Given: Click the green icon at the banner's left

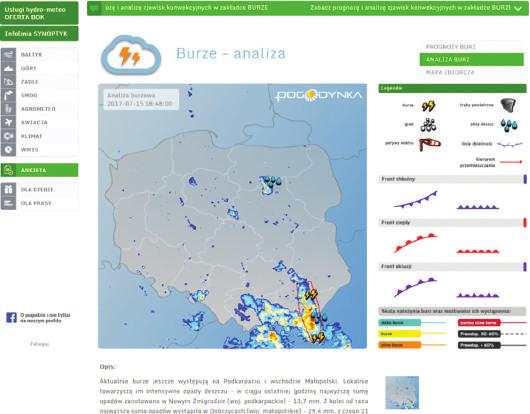Looking at the screenshot, I should coord(94,8).
